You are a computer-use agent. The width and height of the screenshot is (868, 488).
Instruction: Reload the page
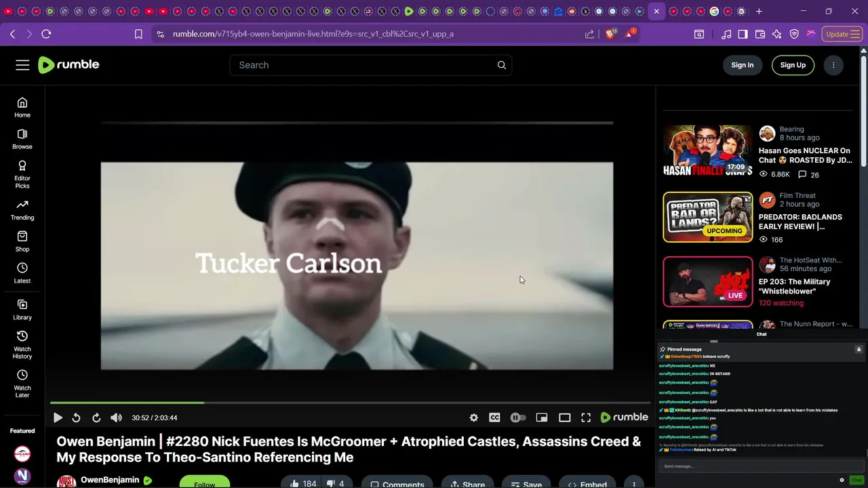pyautogui.click(x=46, y=34)
